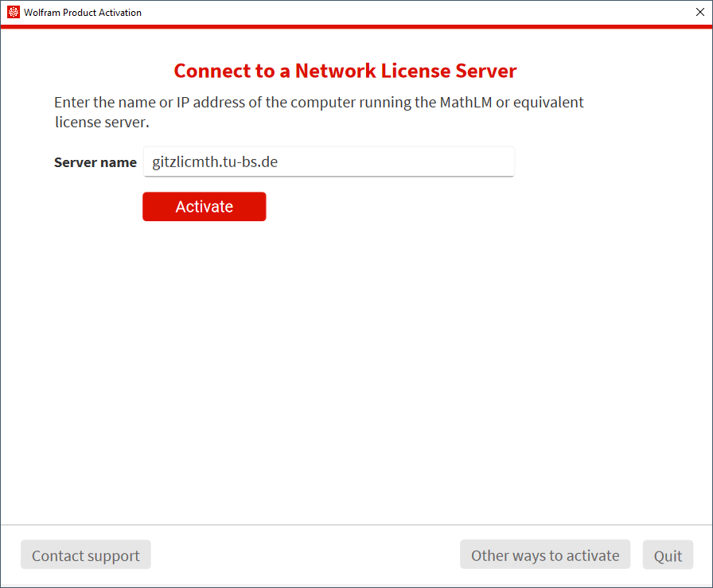Click the MathLM instruction text
The image size is (713, 588).
pos(318,112)
